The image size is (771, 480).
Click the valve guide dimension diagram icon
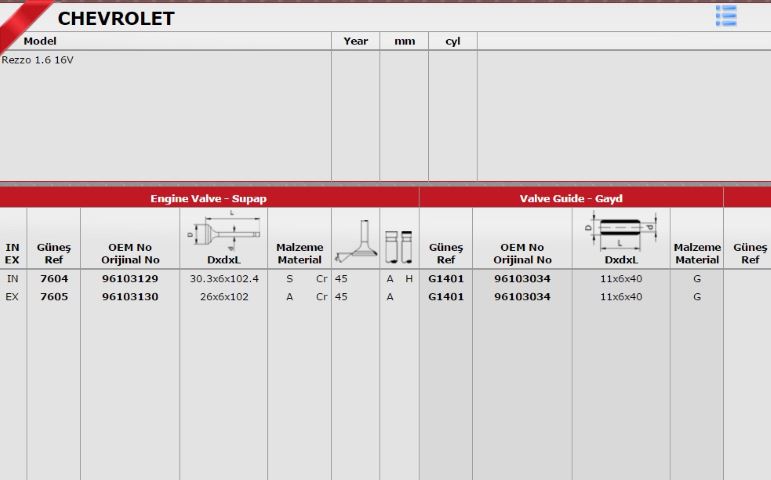click(x=621, y=232)
